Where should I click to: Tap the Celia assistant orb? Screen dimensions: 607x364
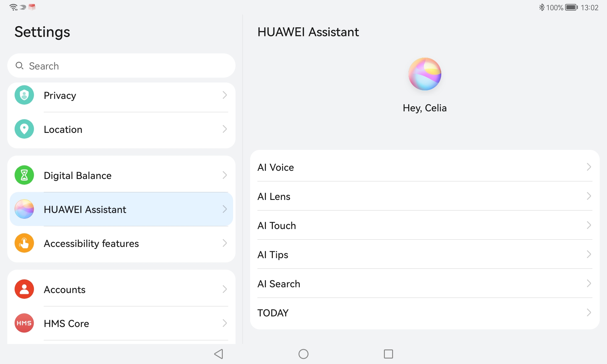tap(425, 74)
